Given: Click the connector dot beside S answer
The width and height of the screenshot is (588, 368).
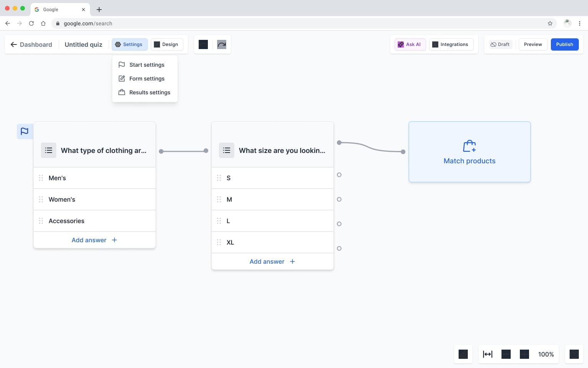Looking at the screenshot, I should [339, 175].
